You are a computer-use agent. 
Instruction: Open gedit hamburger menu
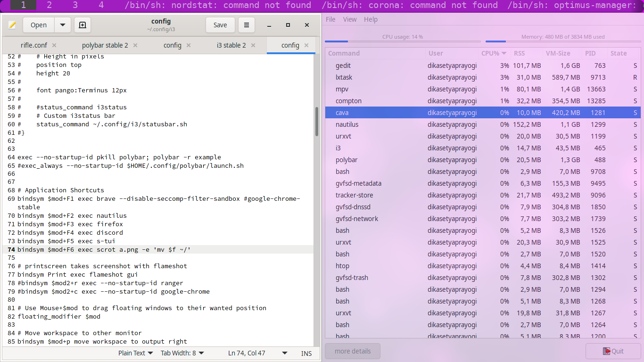pos(246,25)
